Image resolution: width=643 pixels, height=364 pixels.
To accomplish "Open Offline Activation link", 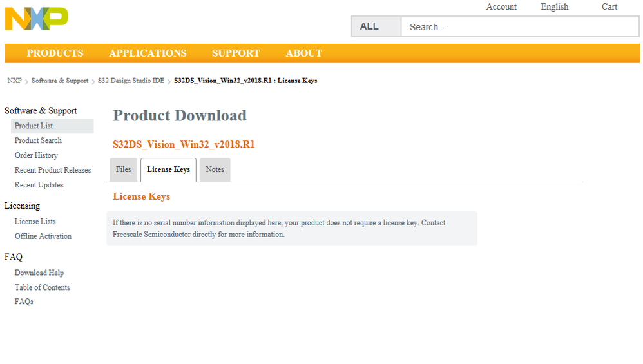I will pos(43,236).
